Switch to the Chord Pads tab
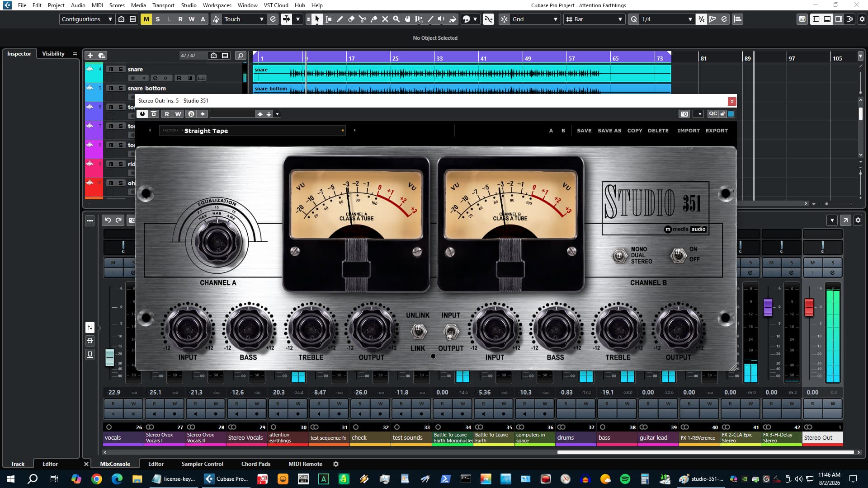 [255, 464]
